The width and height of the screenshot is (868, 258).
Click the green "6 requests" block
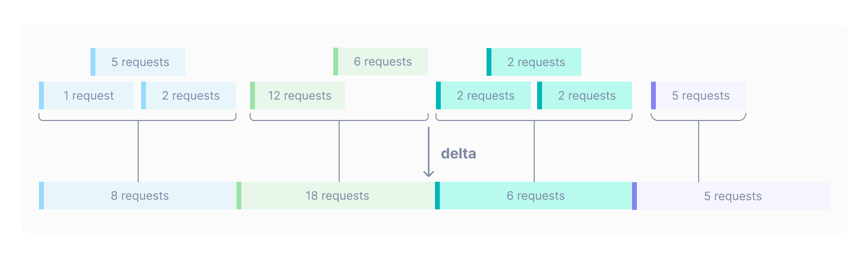click(383, 62)
